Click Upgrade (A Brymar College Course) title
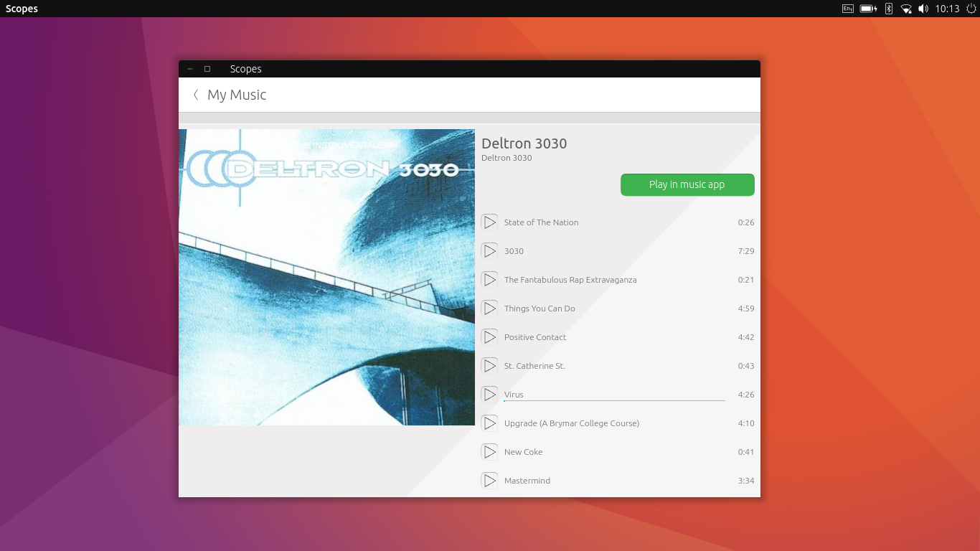980x551 pixels. coord(572,423)
